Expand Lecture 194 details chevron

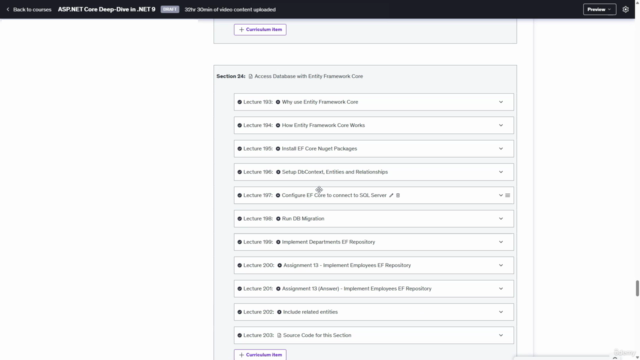(501, 125)
